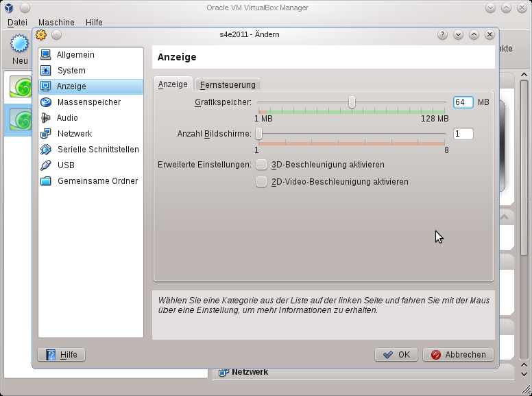The height and width of the screenshot is (396, 532).
Task: Open System settings category
Action: (x=91, y=70)
